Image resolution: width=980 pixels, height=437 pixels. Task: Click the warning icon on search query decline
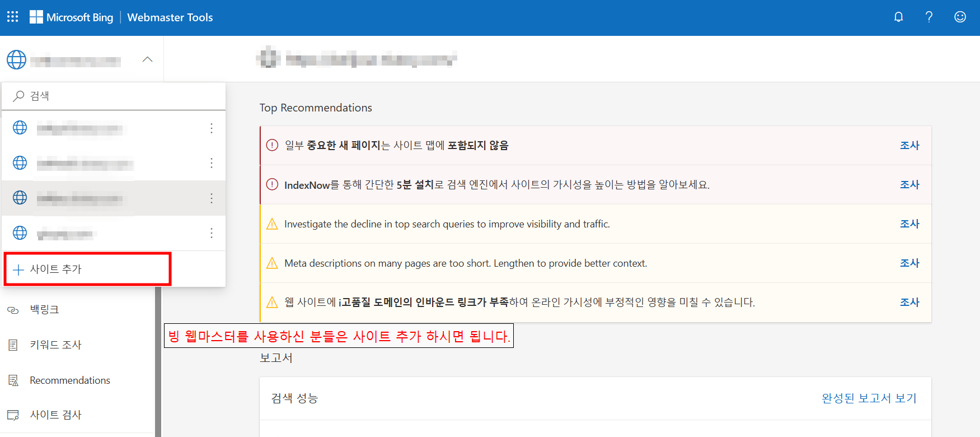272,224
